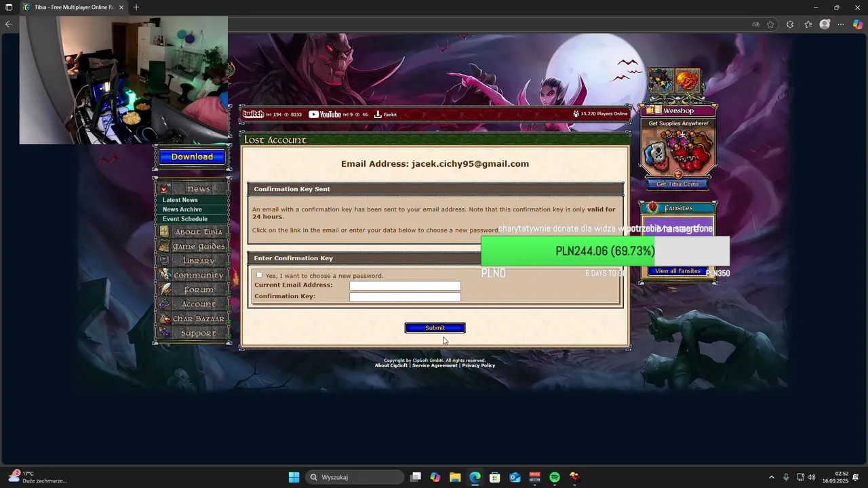868x488 pixels.
Task: Add page to favorites star
Action: point(771,24)
